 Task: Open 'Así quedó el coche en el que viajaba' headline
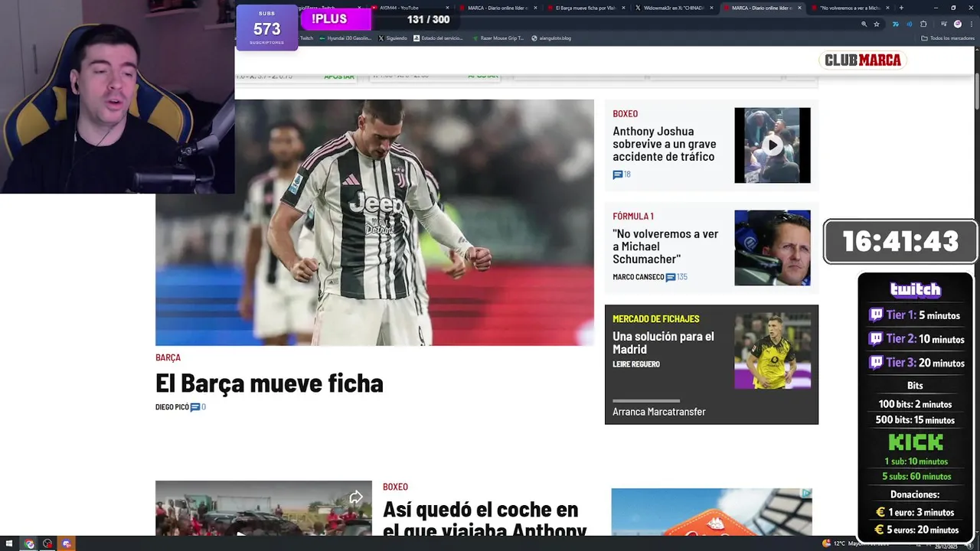485,520
